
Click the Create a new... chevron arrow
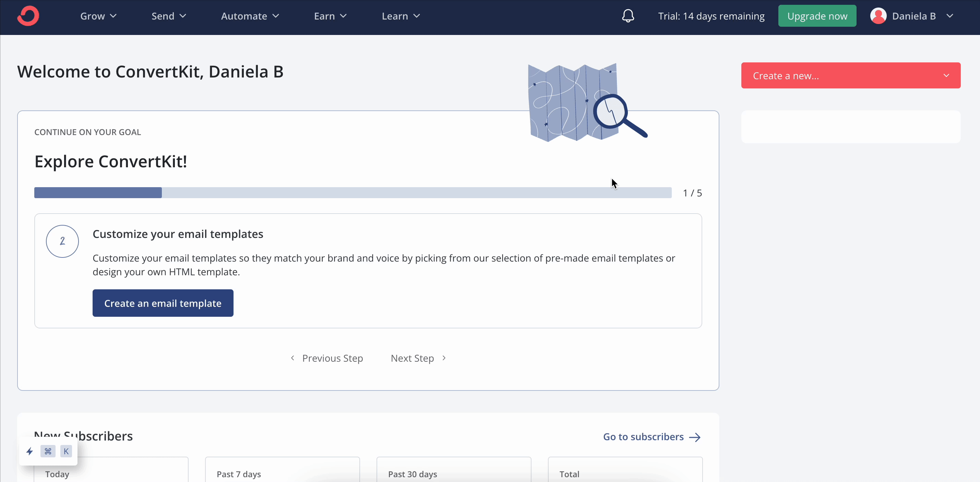pyautogui.click(x=946, y=75)
